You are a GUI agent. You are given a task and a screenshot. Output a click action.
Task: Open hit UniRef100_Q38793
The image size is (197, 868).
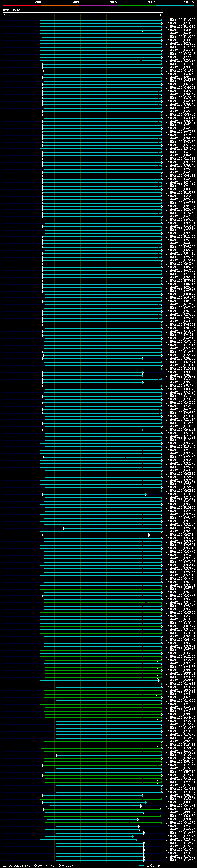pos(180,799)
